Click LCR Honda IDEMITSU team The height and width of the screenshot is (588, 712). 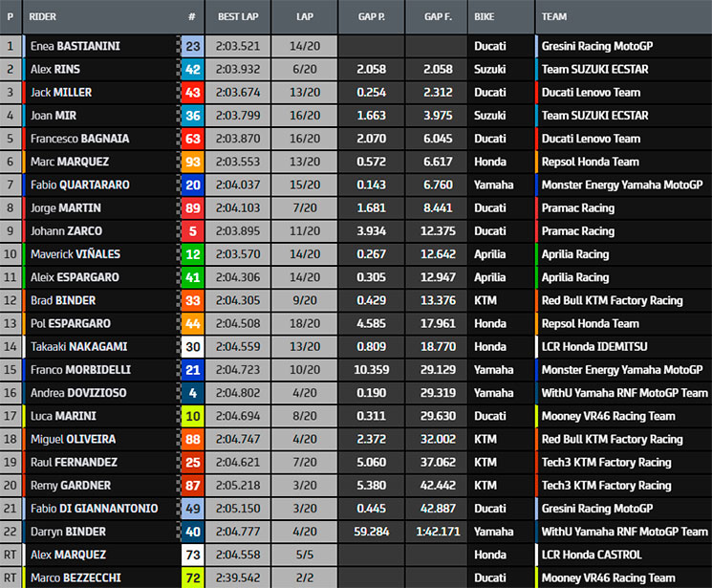click(594, 347)
